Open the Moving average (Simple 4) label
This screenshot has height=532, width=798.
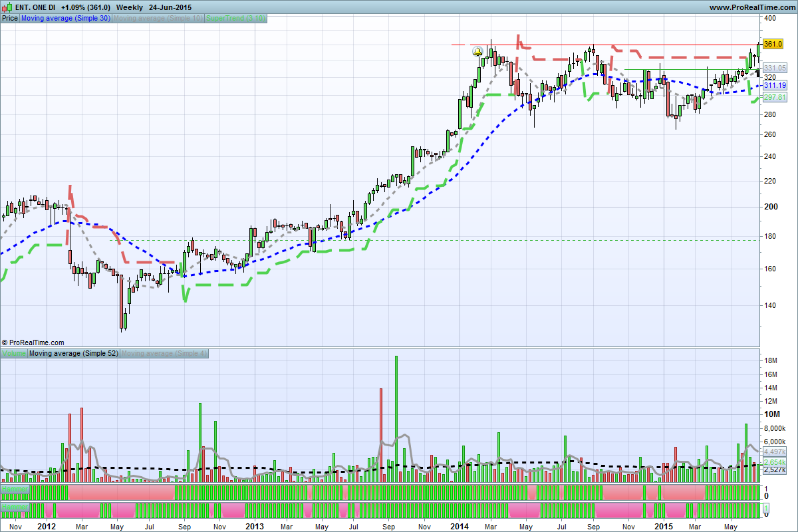pos(164,353)
